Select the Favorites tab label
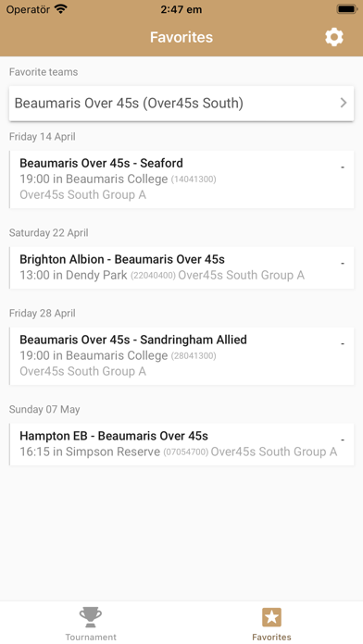 coord(271,637)
